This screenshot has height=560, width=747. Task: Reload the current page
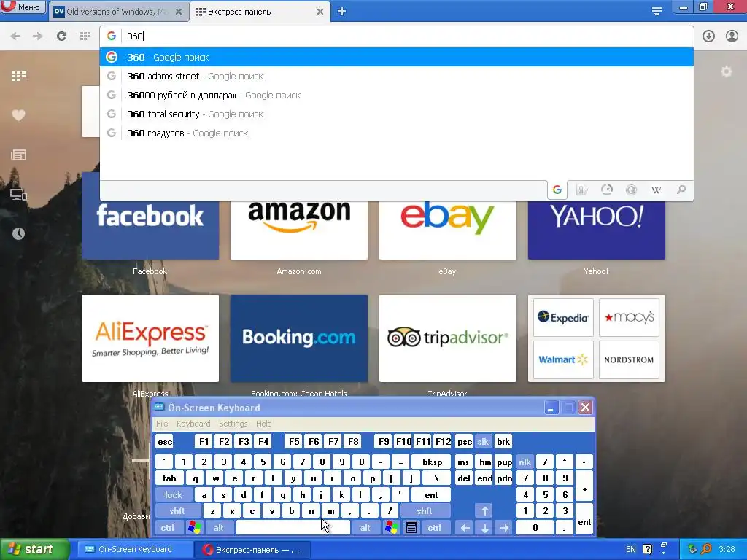click(61, 36)
